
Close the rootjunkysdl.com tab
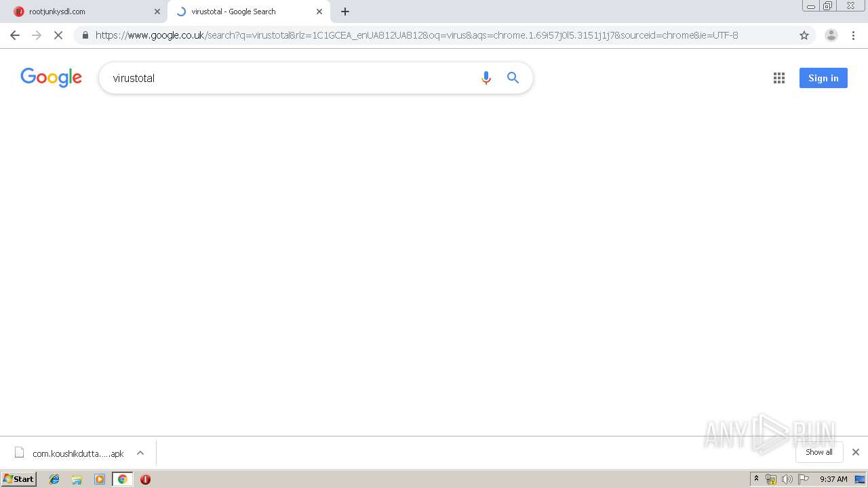pyautogui.click(x=157, y=12)
